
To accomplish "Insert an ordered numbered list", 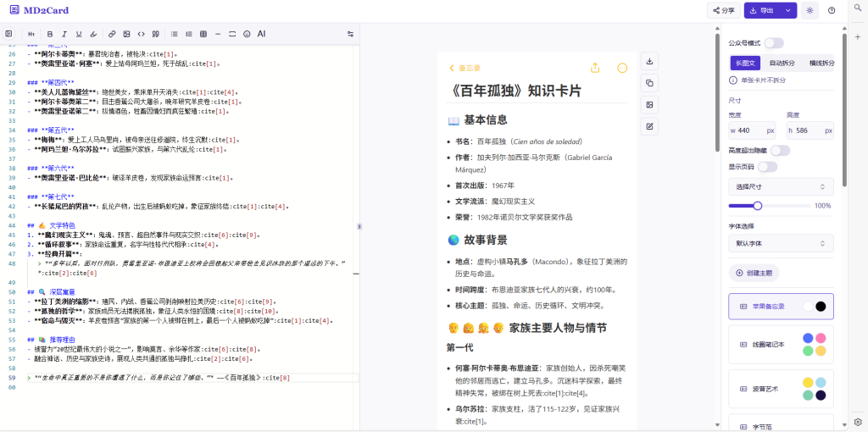I will (189, 34).
